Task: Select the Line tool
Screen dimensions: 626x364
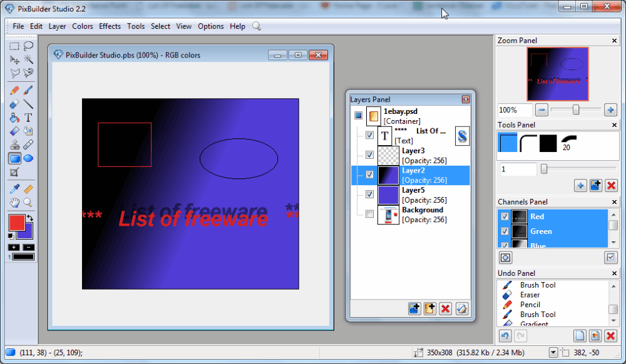Action: (28, 104)
